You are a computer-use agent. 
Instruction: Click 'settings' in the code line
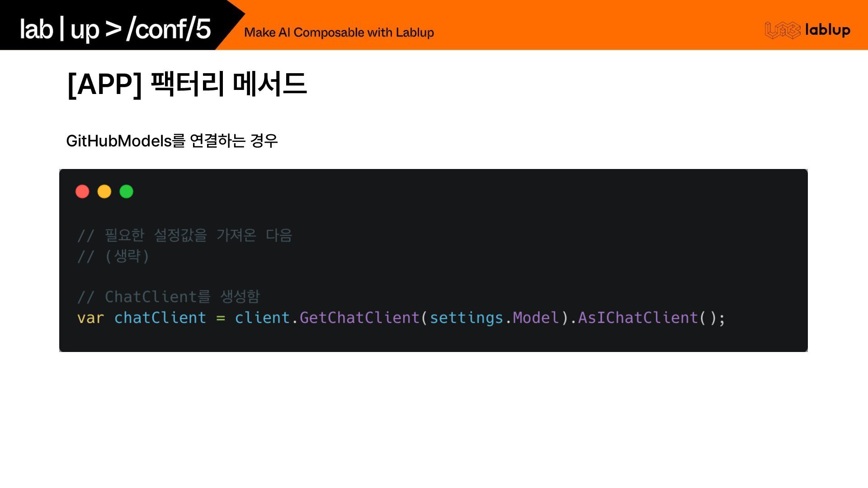(x=466, y=318)
